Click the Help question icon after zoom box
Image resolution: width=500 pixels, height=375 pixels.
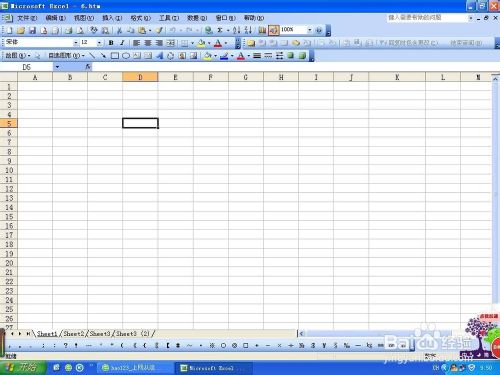(319, 30)
